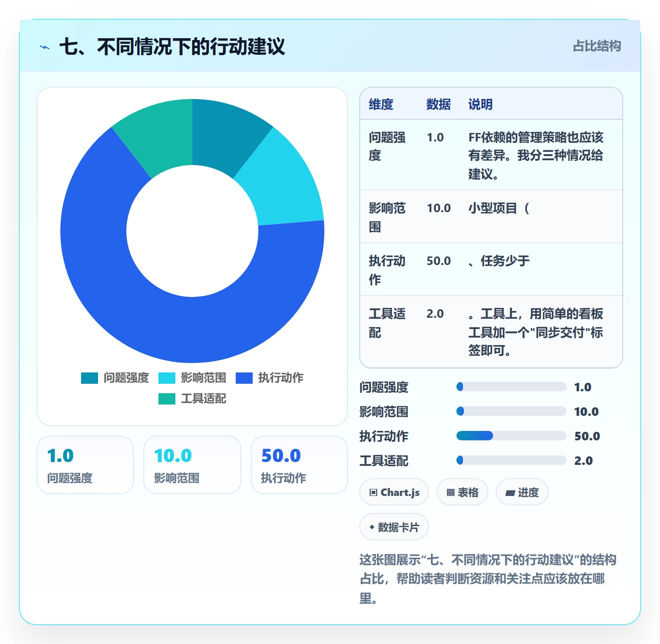The height and width of the screenshot is (644, 660).
Task: Toggle the 执行动作 legend color swatch
Action: click(x=244, y=378)
